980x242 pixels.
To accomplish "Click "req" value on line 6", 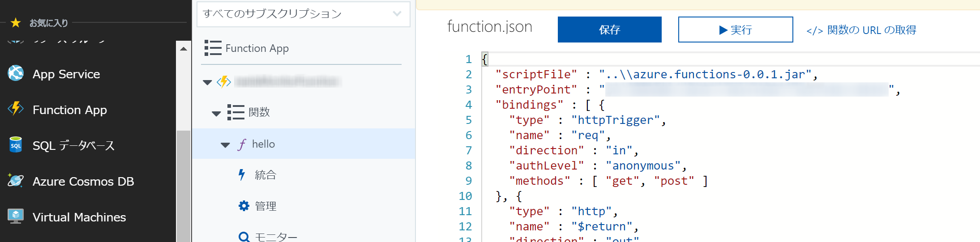I will tap(588, 135).
